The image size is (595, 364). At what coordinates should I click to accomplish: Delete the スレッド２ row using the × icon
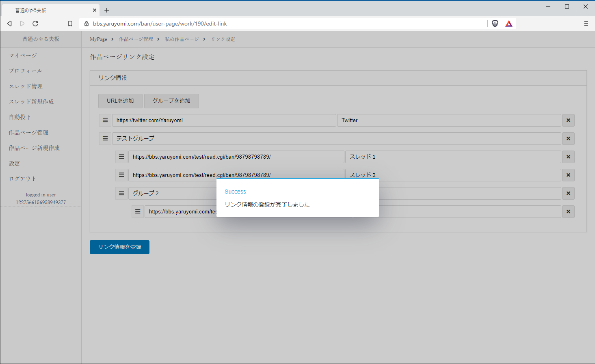coord(568,175)
